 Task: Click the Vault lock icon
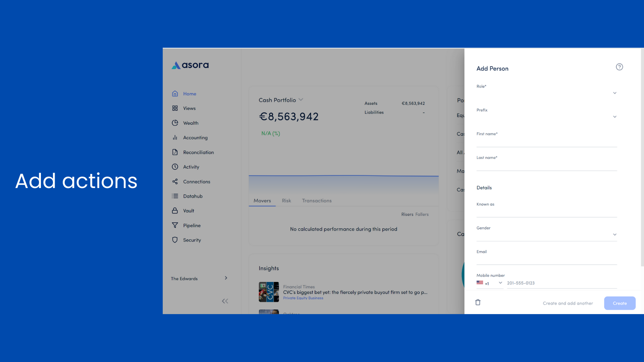tap(175, 211)
